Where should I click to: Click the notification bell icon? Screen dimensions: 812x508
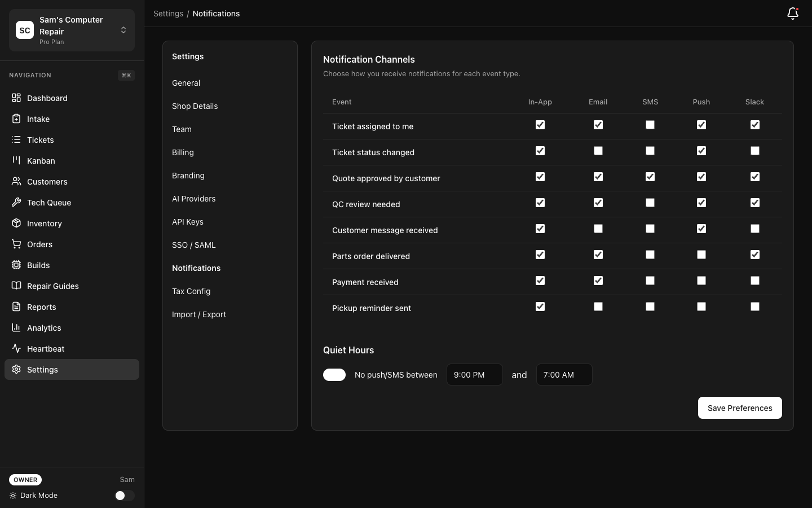[x=792, y=13]
